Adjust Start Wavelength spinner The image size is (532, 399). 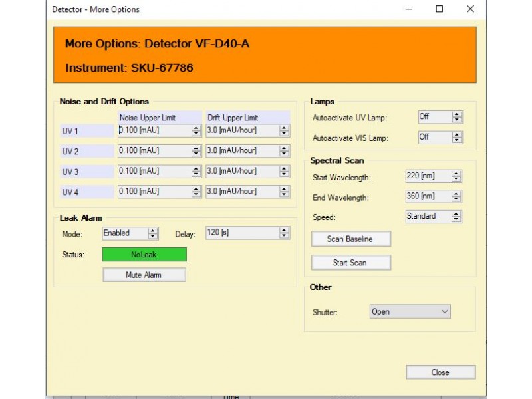(456, 176)
